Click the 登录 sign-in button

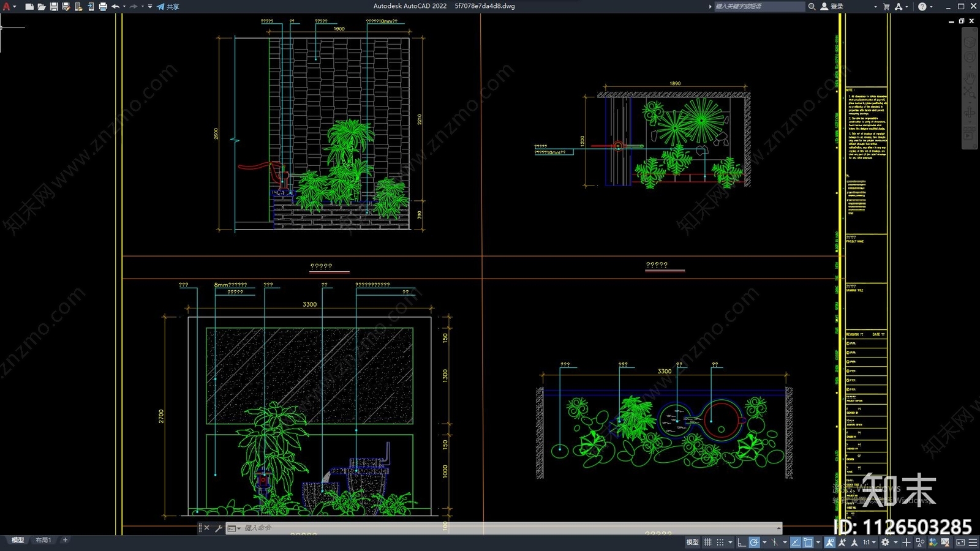click(x=832, y=6)
